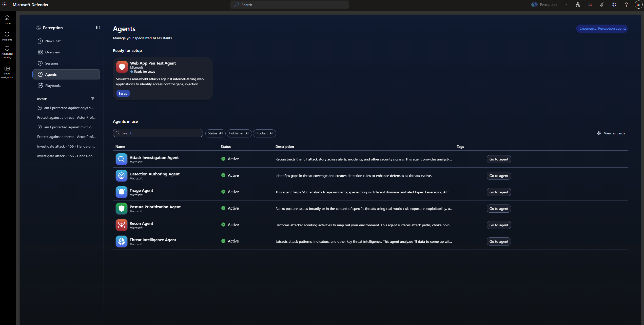The image size is (644, 325).
Task: Click the Attack Investigation Agent icon
Action: [122, 159]
